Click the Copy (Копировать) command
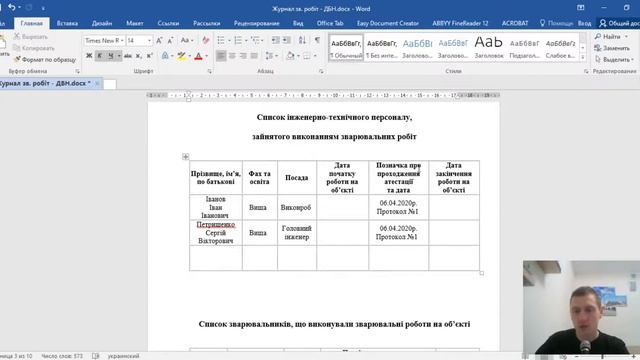640x360 pixels. coord(33,48)
